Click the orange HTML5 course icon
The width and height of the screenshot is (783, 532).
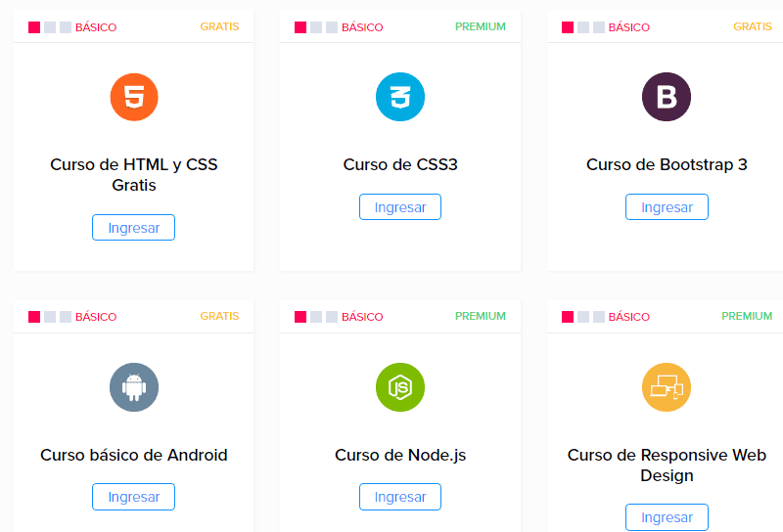[134, 97]
